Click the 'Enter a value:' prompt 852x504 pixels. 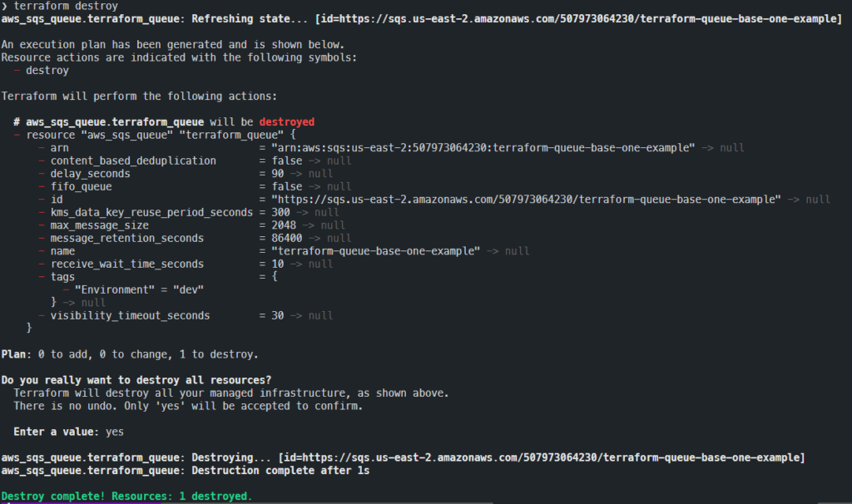coord(56,432)
